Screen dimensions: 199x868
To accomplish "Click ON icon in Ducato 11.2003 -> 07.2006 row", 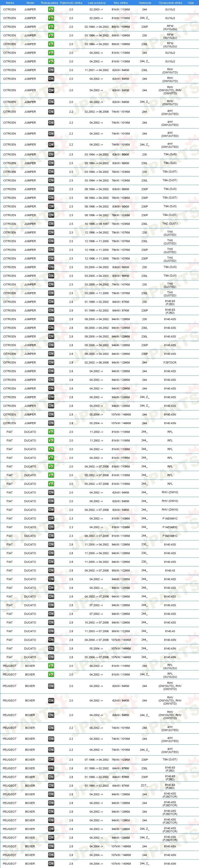I will [51, 631].
